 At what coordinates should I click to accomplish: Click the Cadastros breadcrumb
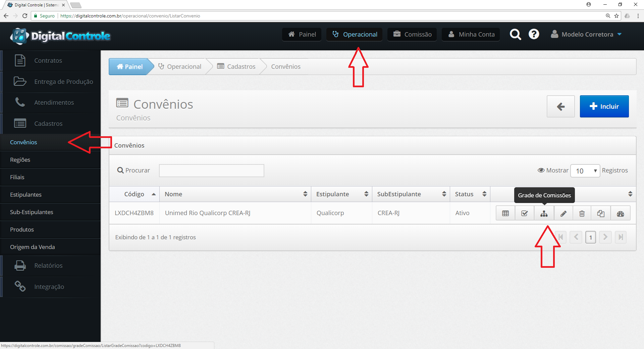point(236,66)
